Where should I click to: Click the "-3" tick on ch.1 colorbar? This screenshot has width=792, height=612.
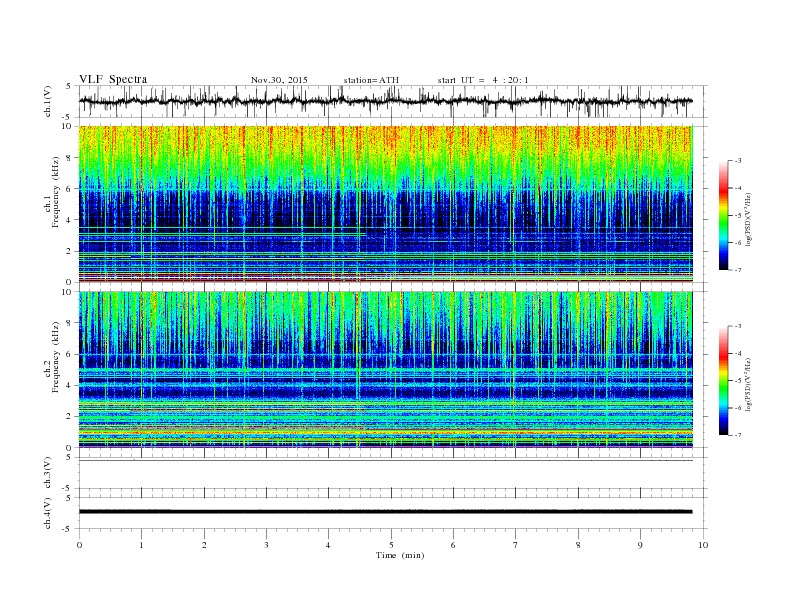tap(738, 161)
